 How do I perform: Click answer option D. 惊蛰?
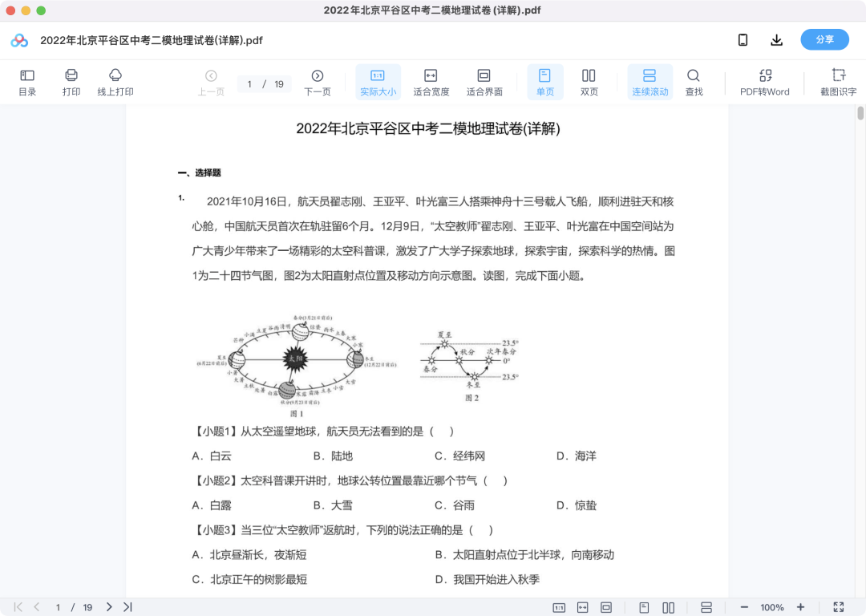[577, 505]
